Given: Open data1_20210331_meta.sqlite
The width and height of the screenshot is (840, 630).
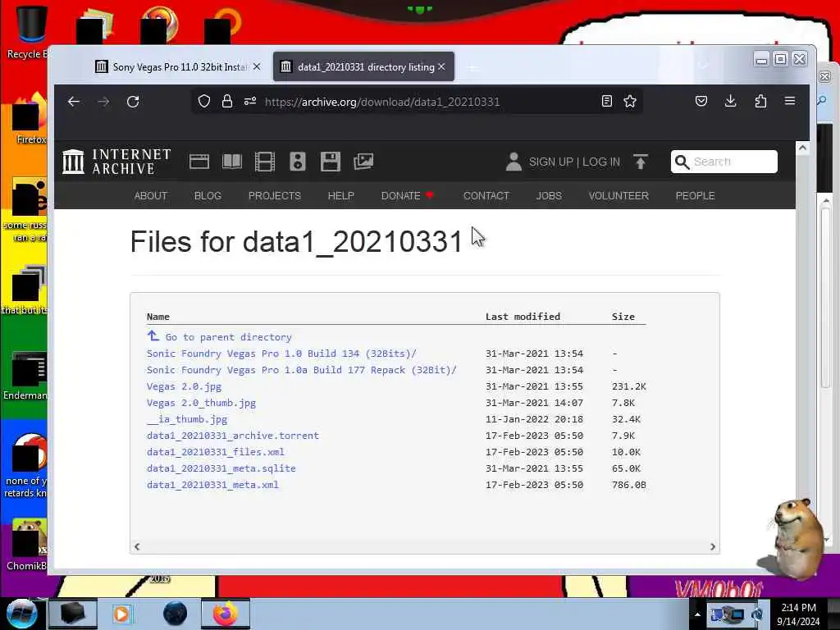Looking at the screenshot, I should [221, 468].
